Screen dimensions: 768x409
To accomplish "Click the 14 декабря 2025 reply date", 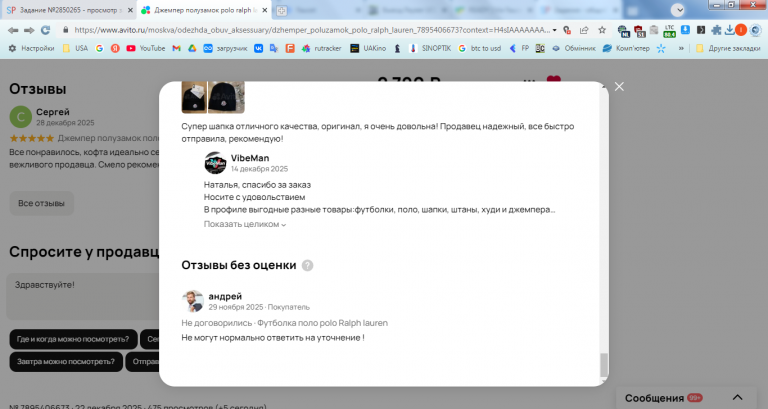I will (x=259, y=169).
